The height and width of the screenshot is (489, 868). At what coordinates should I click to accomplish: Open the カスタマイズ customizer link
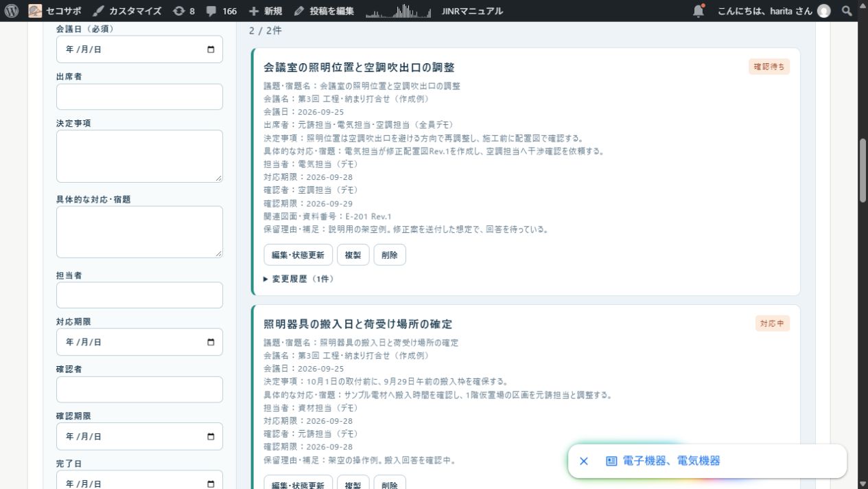127,11
